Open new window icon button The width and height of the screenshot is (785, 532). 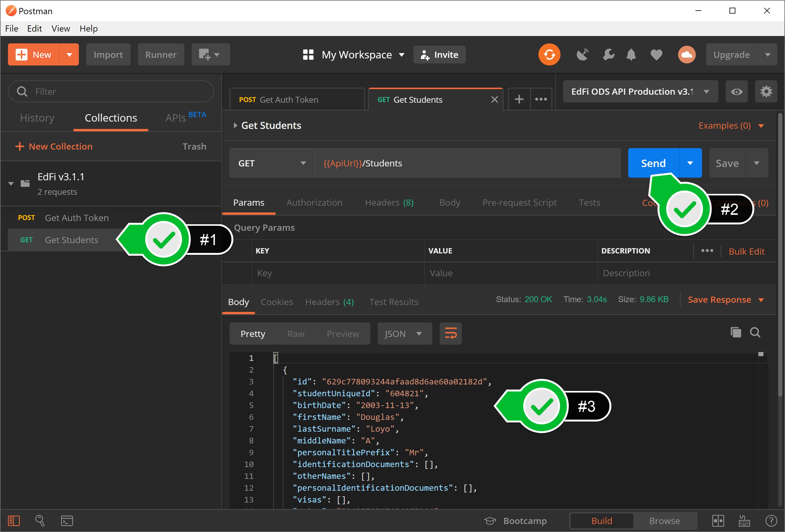211,54
